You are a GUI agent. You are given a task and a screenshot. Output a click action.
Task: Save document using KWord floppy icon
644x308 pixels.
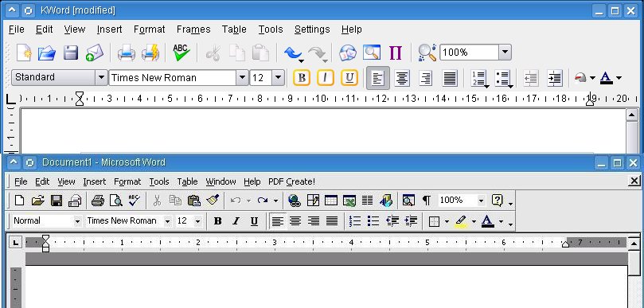71,53
